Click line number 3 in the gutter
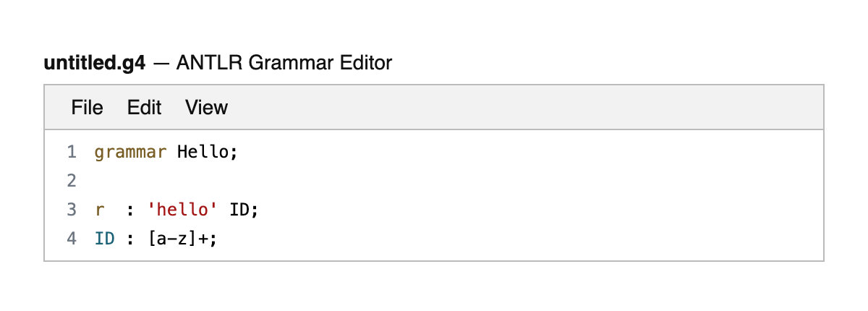This screenshot has width=868, height=311. pyautogui.click(x=71, y=210)
